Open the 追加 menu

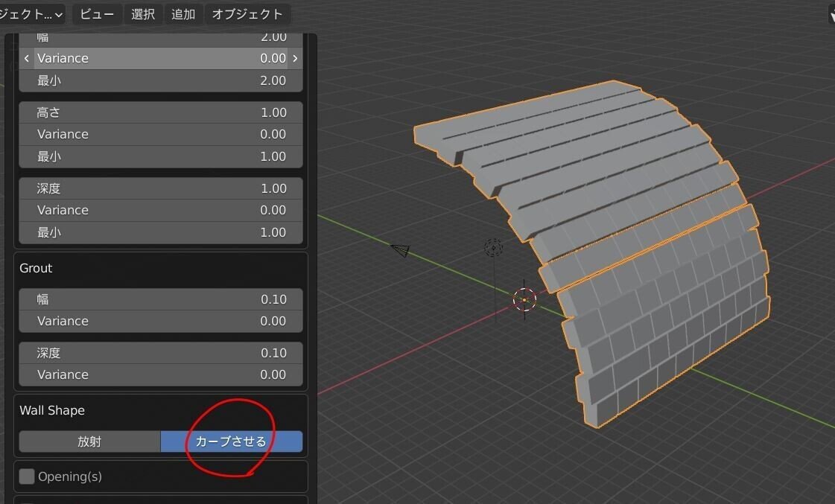pyautogui.click(x=183, y=14)
